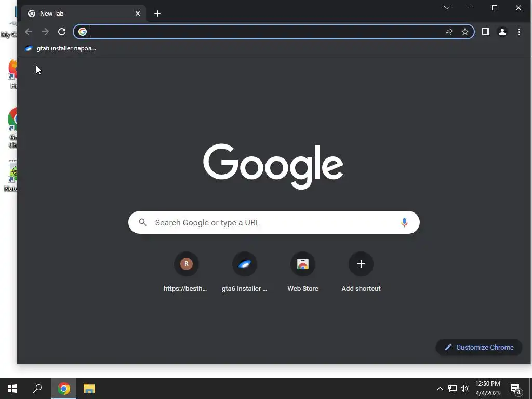Open the Windows Start menu
Image resolution: width=532 pixels, height=399 pixels.
click(x=12, y=389)
